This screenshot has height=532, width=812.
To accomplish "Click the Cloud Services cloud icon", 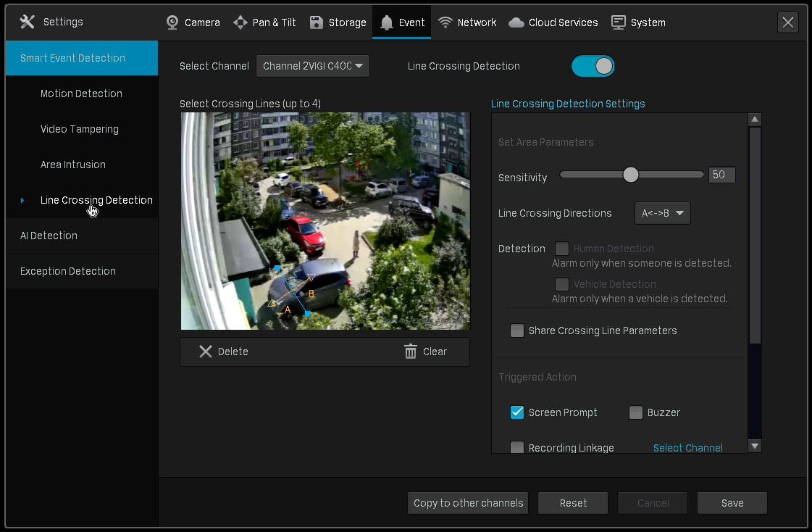I will [516, 22].
